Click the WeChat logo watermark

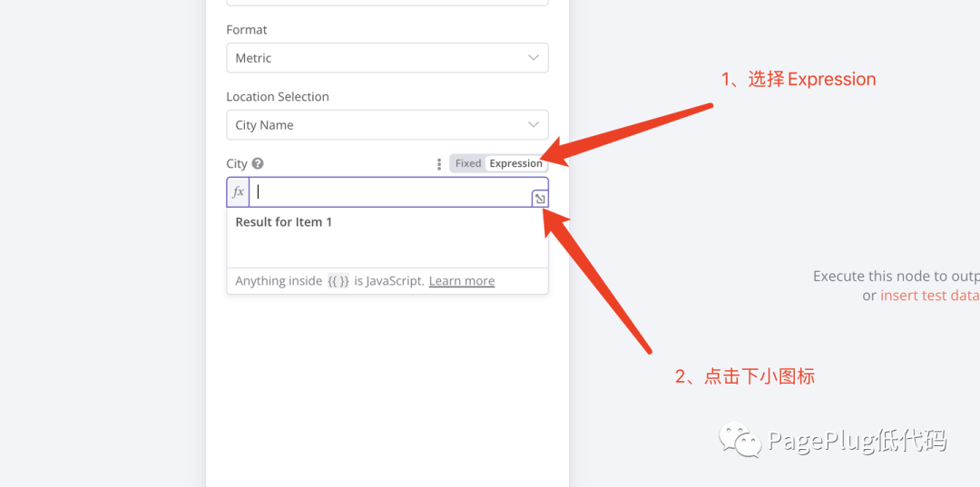[740, 441]
